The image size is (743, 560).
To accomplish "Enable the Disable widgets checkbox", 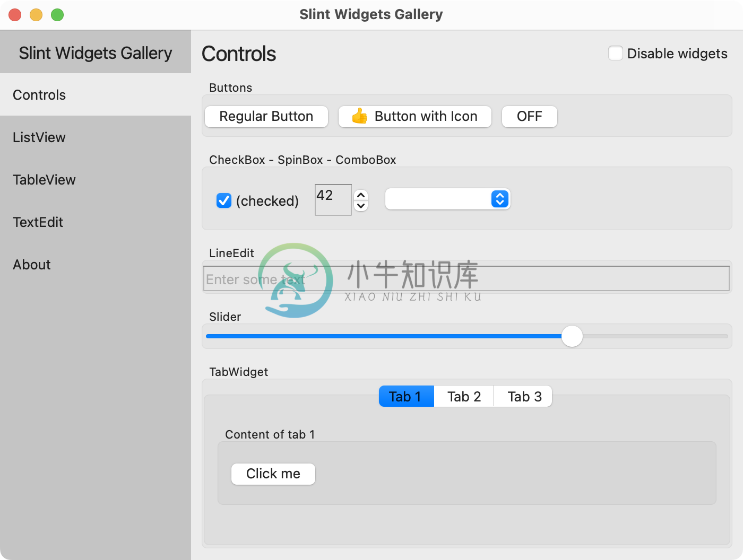I will [x=616, y=53].
